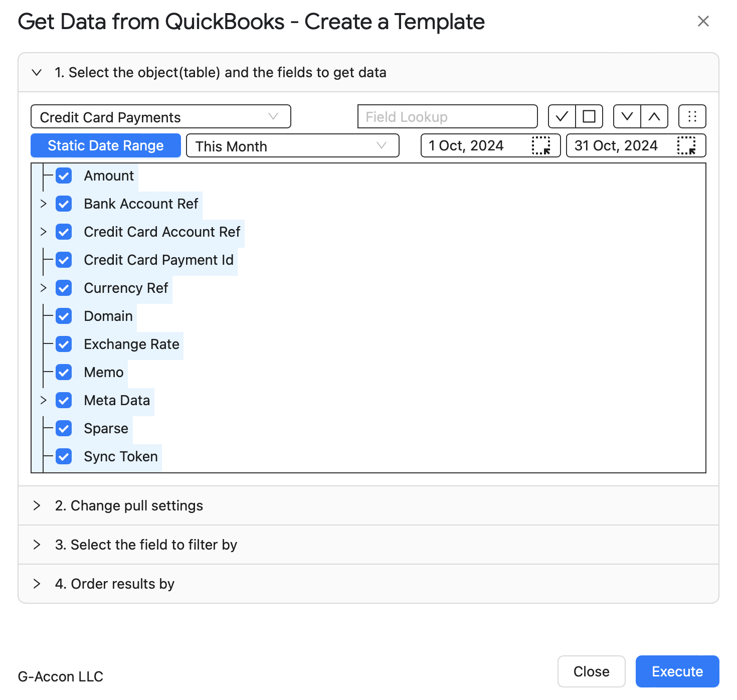The height and width of the screenshot is (700, 737).
Task: Click into the Field Lookup search box
Action: [x=447, y=117]
